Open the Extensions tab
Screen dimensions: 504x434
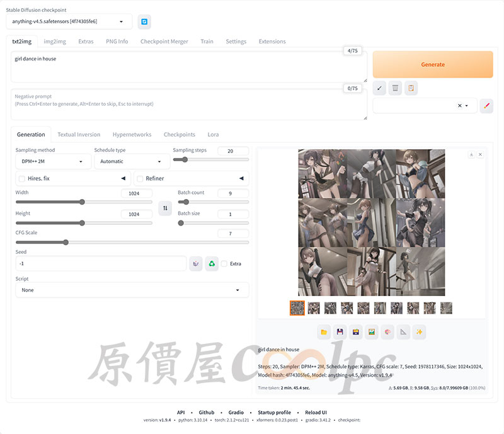click(x=272, y=42)
